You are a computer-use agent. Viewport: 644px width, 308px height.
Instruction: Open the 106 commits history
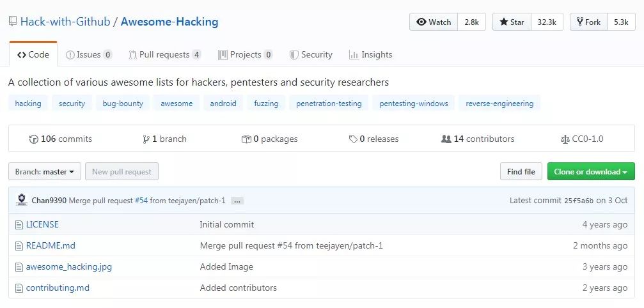tap(60, 139)
